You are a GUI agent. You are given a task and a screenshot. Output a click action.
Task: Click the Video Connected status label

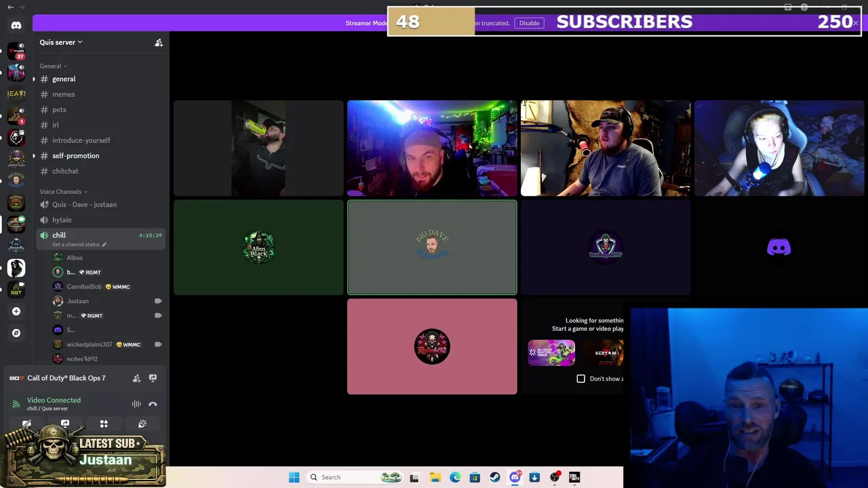point(54,400)
